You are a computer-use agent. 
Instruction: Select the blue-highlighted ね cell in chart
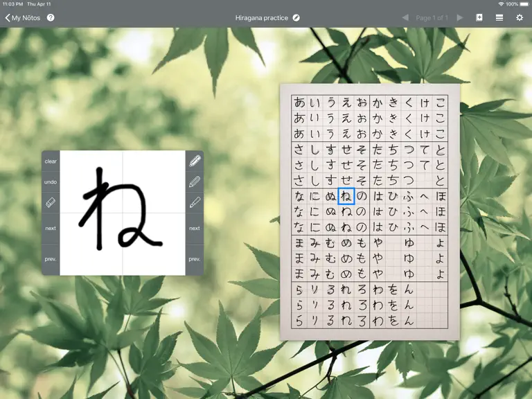tap(346, 196)
